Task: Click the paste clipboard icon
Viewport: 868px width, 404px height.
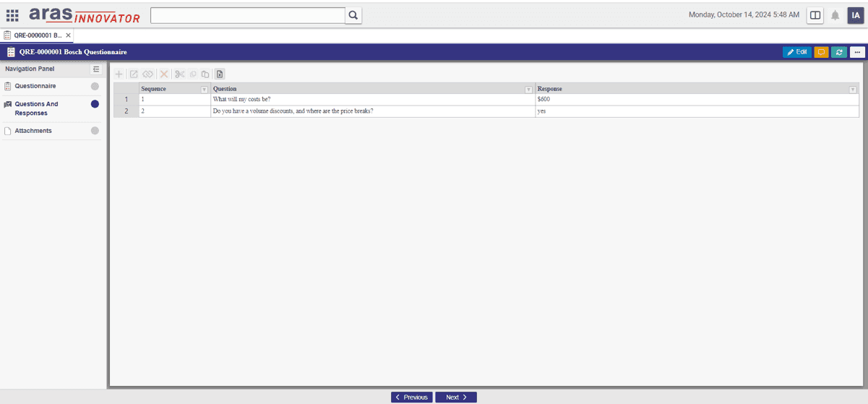Action: 205,74
